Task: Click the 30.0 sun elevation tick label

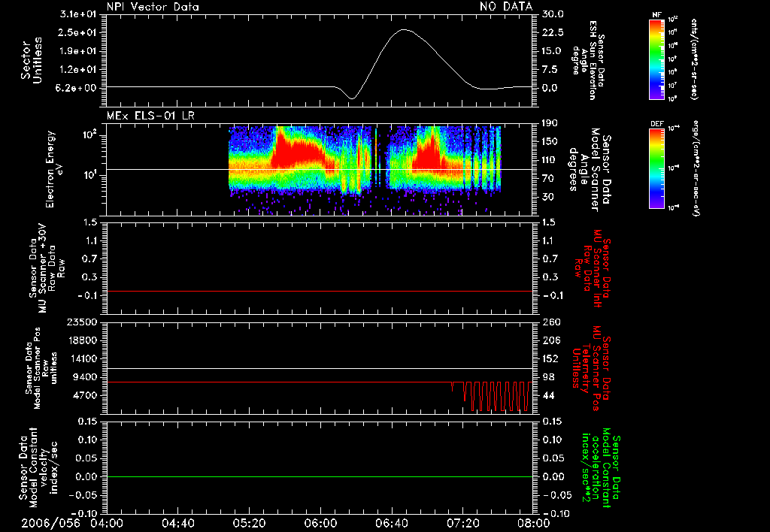Action: (x=553, y=14)
